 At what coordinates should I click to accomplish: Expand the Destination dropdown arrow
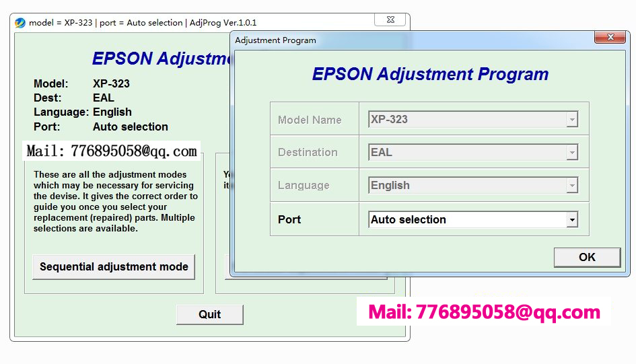572,153
